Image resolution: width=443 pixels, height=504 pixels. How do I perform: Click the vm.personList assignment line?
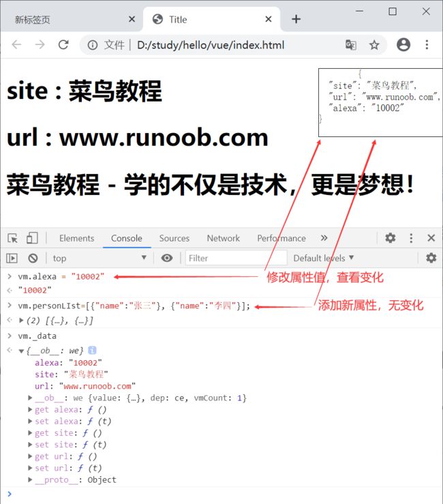point(134,306)
